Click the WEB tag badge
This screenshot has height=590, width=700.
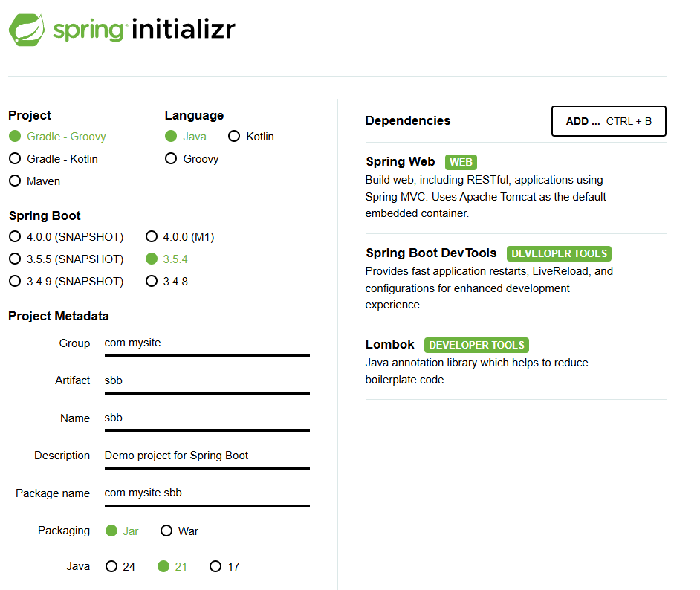[461, 162]
